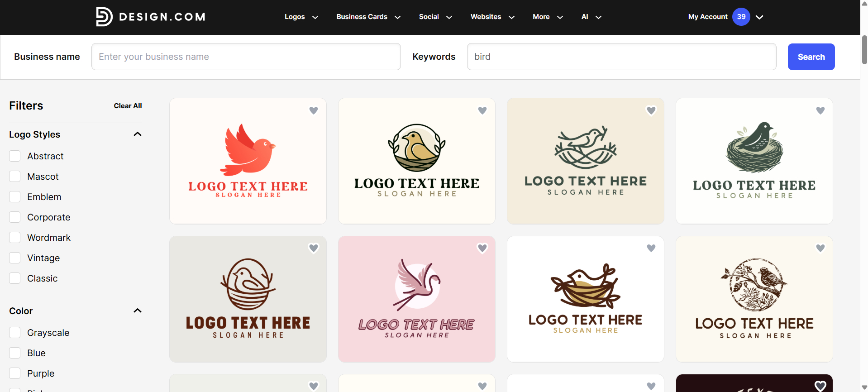Favorite the yellow bird in circle logo
868x392 pixels.
(x=482, y=110)
